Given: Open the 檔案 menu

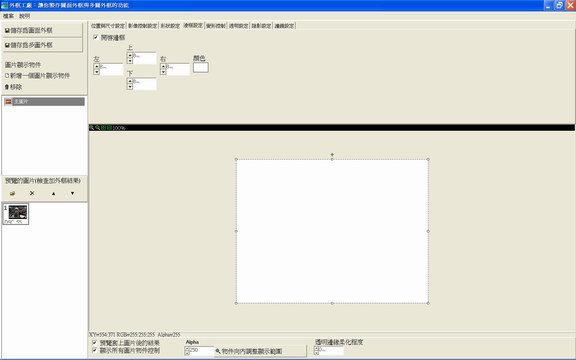Looking at the screenshot, I should pyautogui.click(x=8, y=16).
